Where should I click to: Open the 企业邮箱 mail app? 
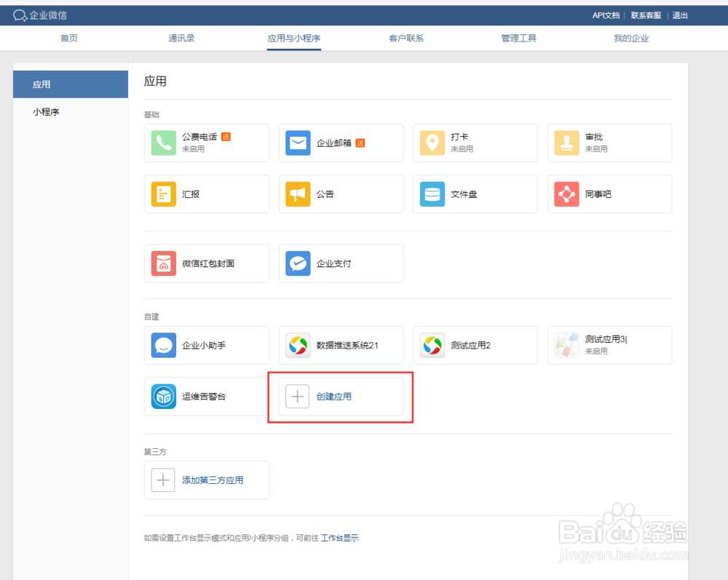[341, 143]
